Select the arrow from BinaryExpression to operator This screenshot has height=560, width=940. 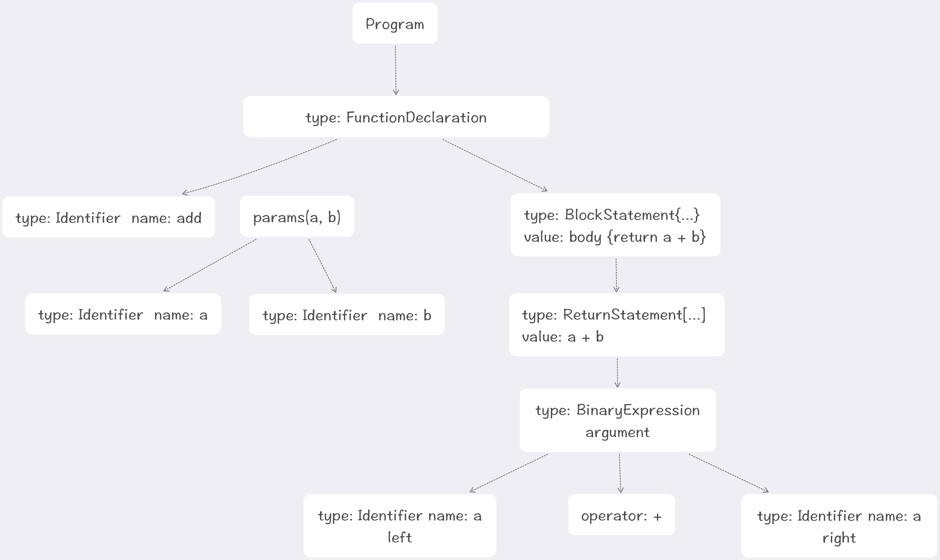(620, 473)
